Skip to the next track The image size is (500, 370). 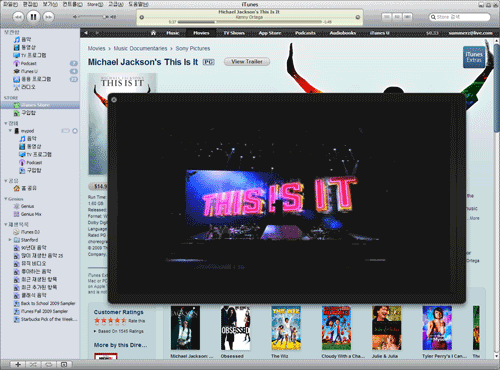pos(48,17)
